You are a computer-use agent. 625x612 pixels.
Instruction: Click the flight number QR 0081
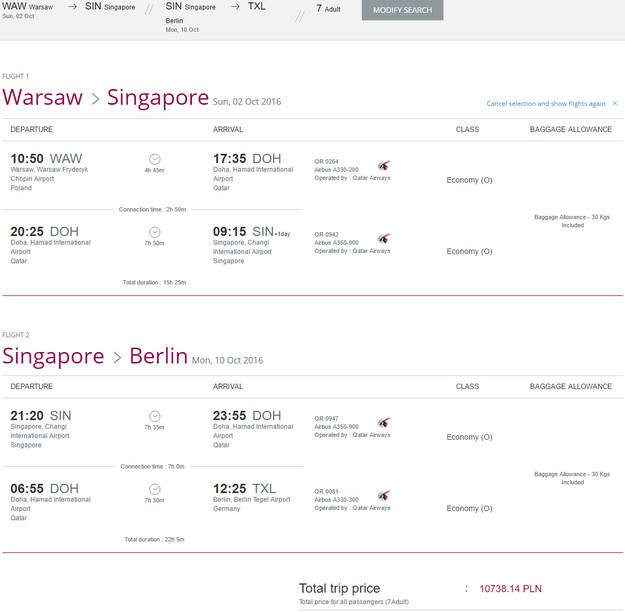[x=326, y=492]
